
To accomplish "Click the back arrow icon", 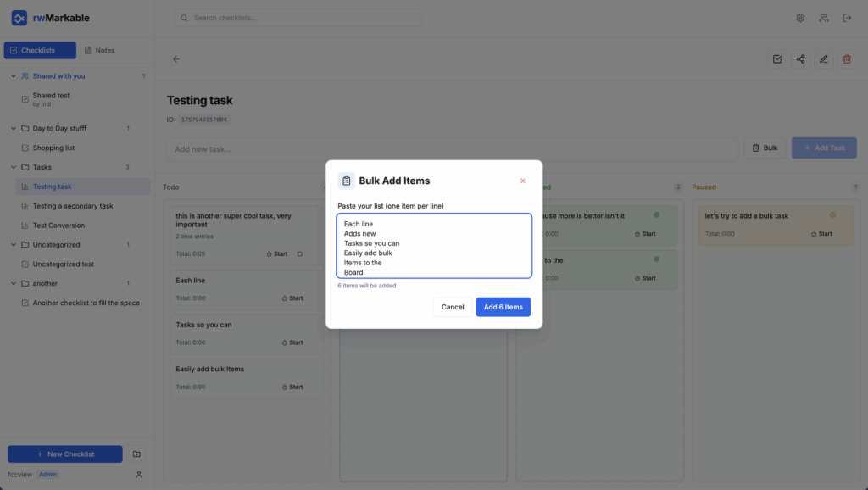I will click(x=176, y=59).
